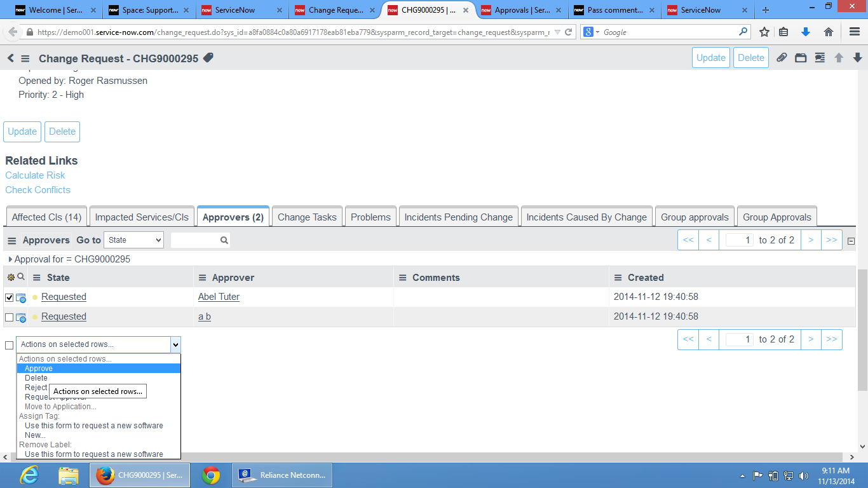Toggle column search magnifier beside the gear
This screenshot has width=868, height=488.
pyautogui.click(x=21, y=276)
